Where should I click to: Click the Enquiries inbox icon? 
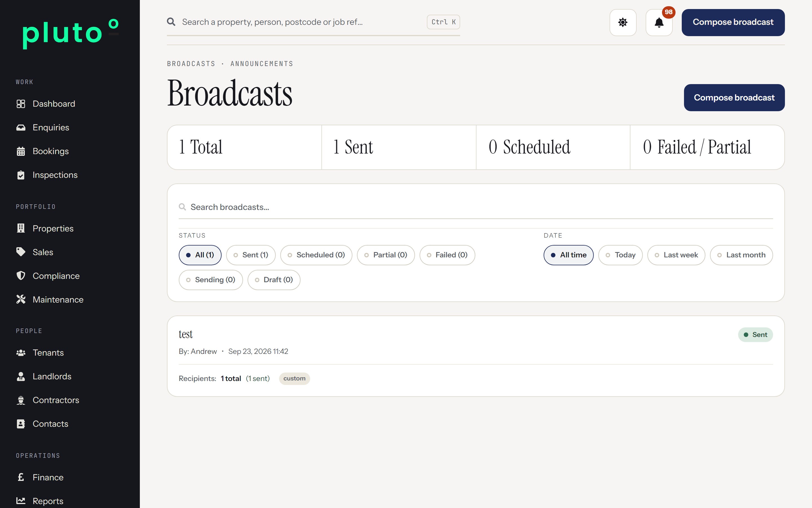(x=21, y=128)
